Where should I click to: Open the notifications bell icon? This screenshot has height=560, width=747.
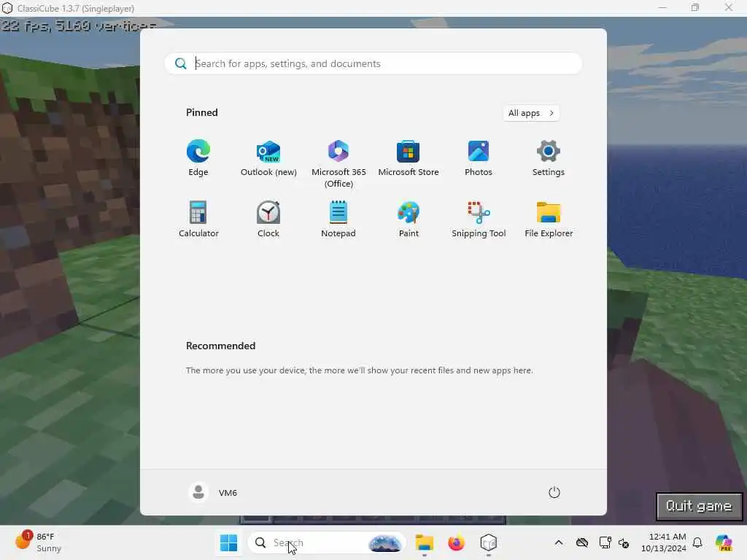(697, 542)
